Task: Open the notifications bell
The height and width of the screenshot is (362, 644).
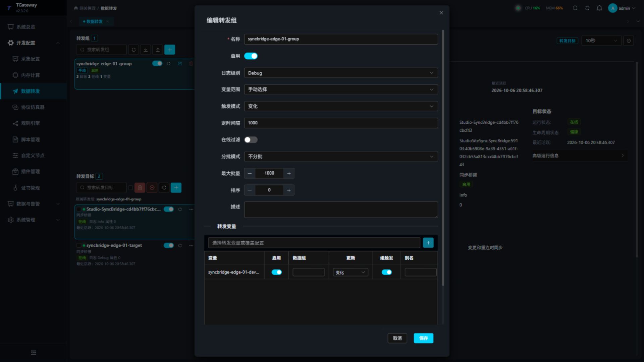Action: point(599,8)
